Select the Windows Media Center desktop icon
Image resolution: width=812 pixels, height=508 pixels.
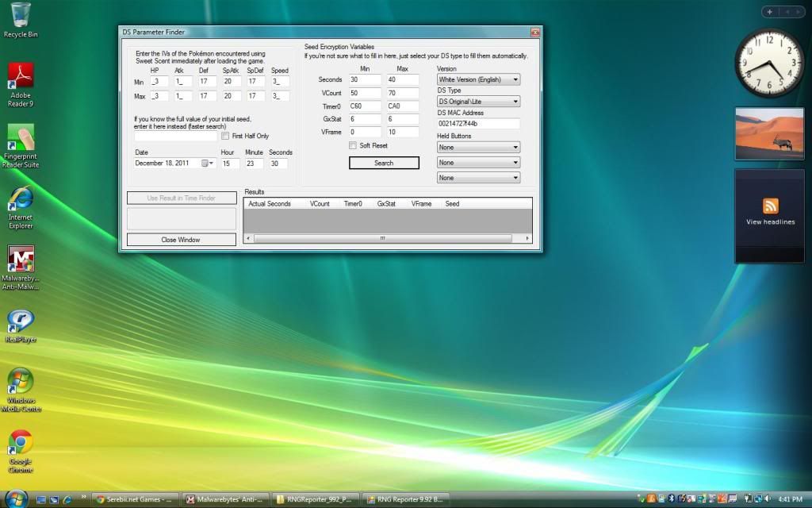[20, 390]
